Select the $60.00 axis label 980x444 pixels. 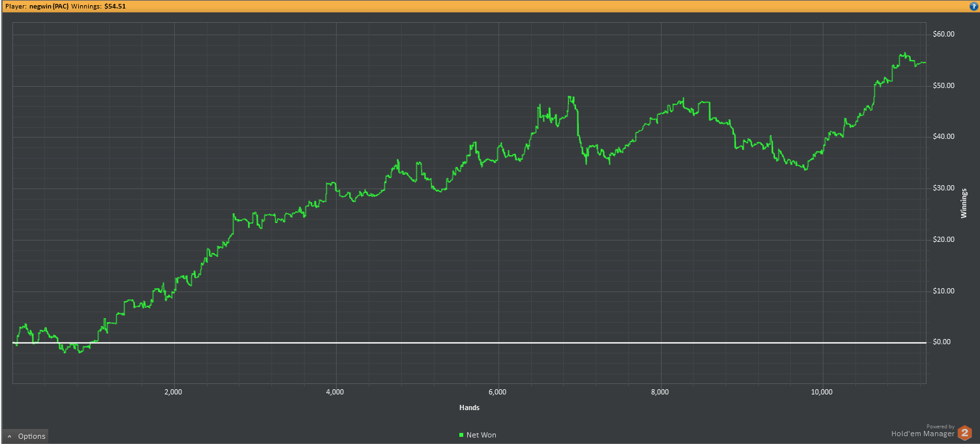(943, 34)
